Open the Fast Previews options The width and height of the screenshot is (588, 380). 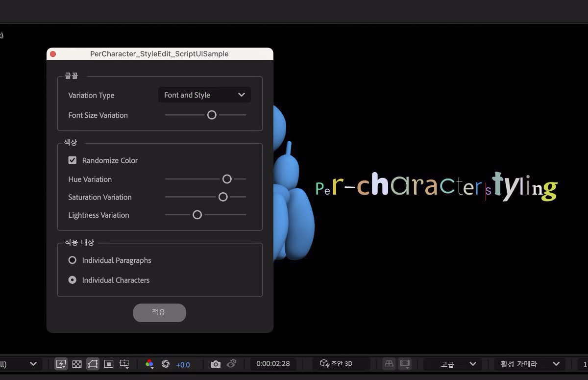tap(61, 364)
